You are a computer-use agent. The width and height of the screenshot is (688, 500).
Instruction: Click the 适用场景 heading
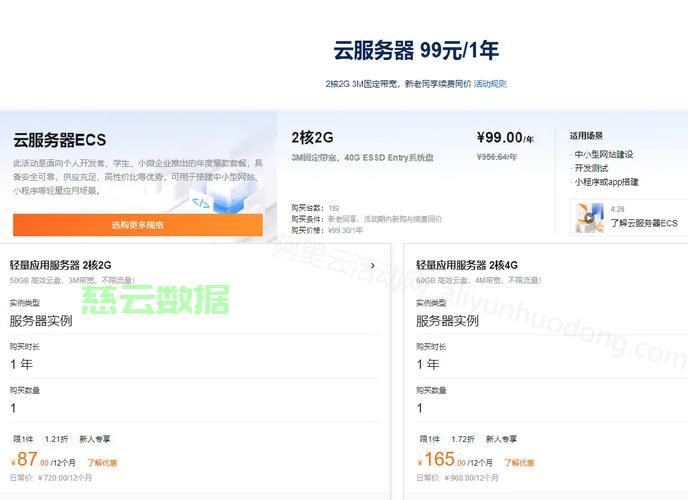coord(586,136)
